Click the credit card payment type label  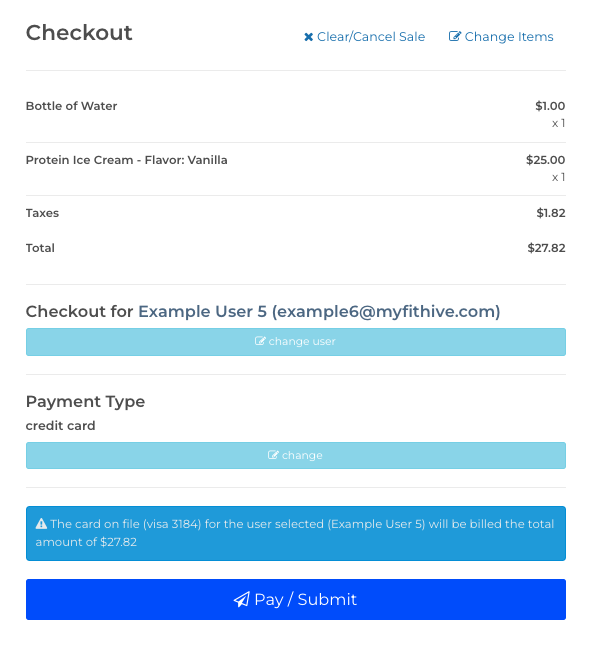[x=60, y=426]
